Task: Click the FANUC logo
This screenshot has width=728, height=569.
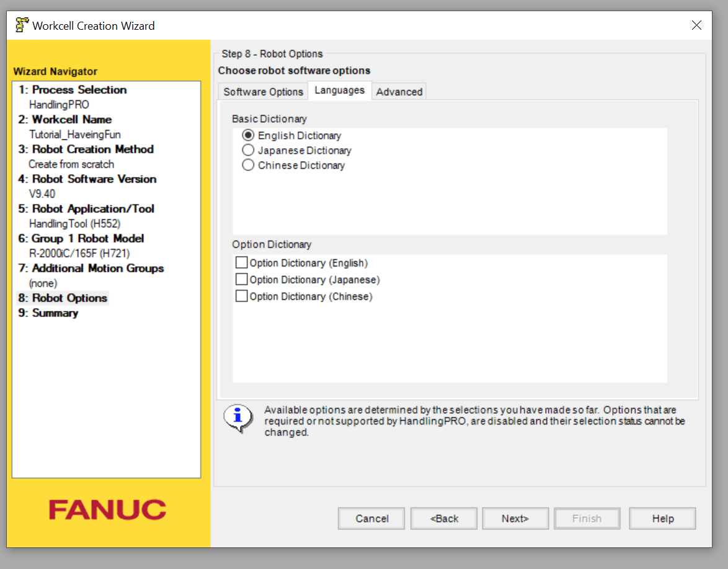Action: pos(107,509)
